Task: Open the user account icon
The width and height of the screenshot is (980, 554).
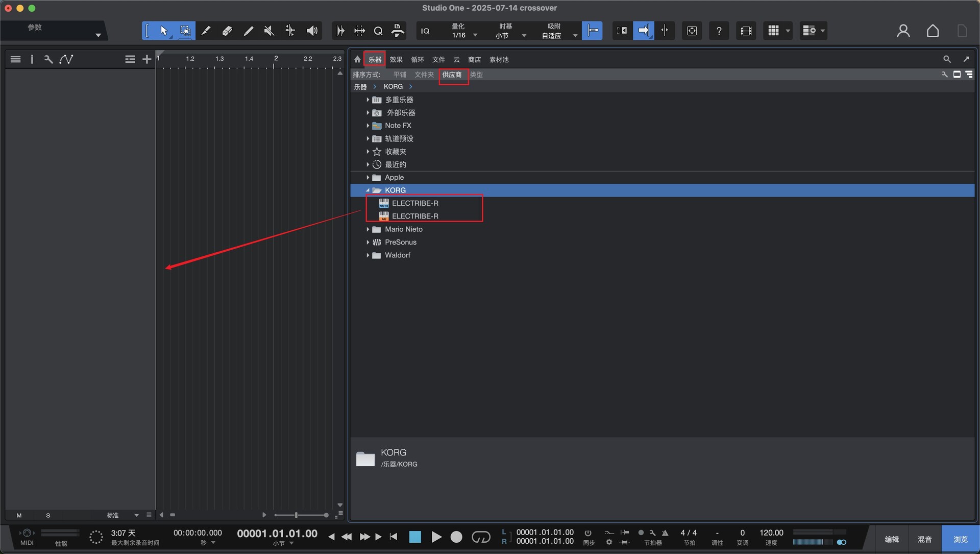Action: (x=903, y=31)
